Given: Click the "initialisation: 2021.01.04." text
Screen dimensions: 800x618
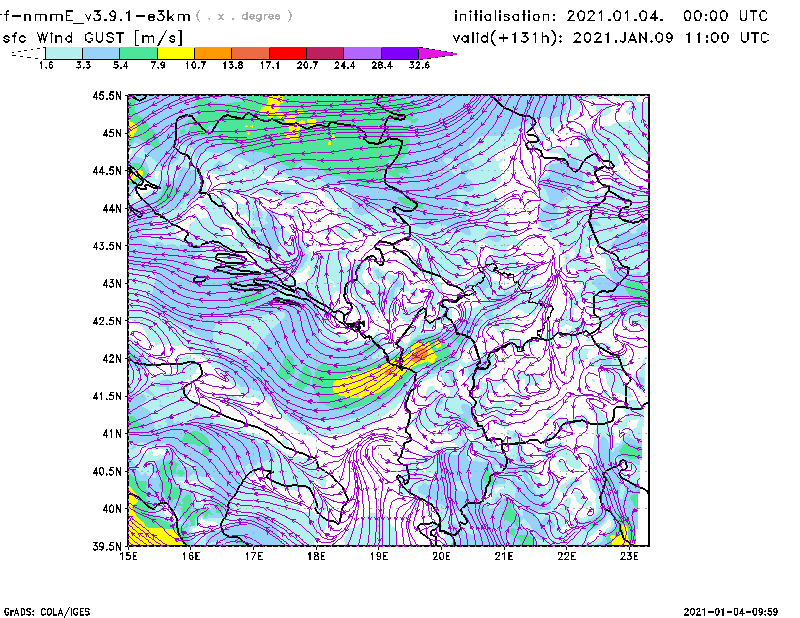Looking at the screenshot, I should pos(559,16).
